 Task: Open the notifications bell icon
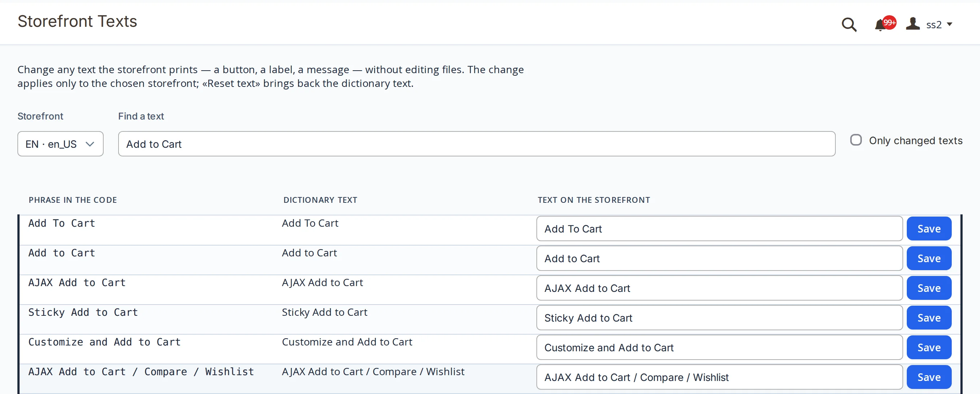point(880,25)
